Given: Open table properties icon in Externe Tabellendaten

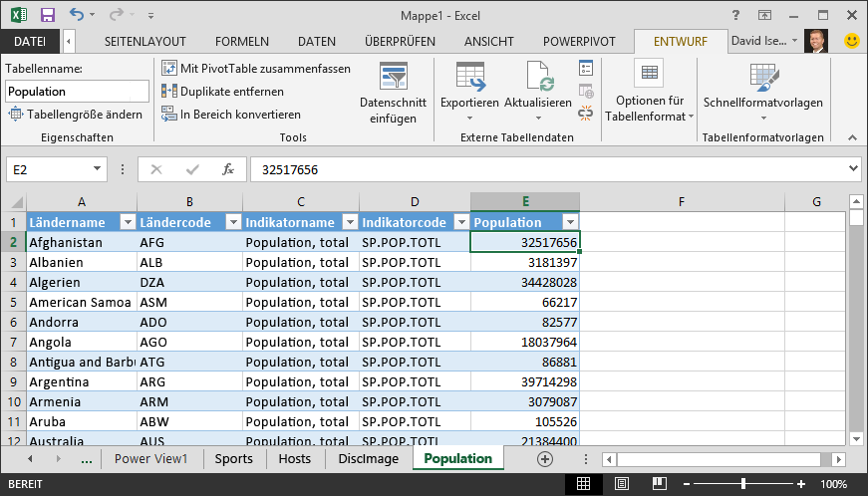Looking at the screenshot, I should pos(586,68).
